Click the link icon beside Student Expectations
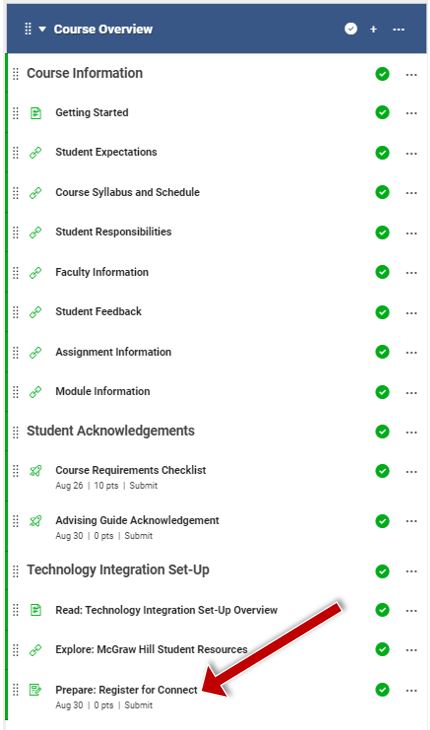Image resolution: width=430 pixels, height=730 pixels. pyautogui.click(x=35, y=153)
